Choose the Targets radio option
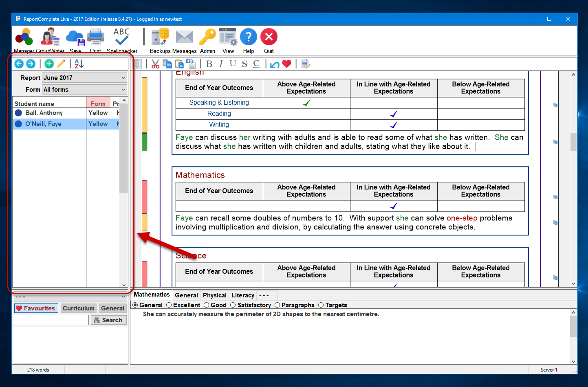This screenshot has width=588, height=387. tap(321, 305)
